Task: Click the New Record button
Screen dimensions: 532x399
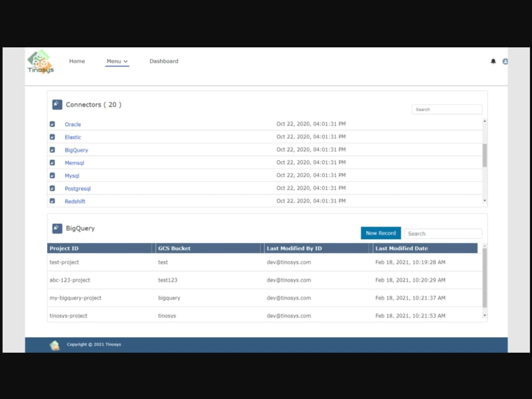Action: 380,233
